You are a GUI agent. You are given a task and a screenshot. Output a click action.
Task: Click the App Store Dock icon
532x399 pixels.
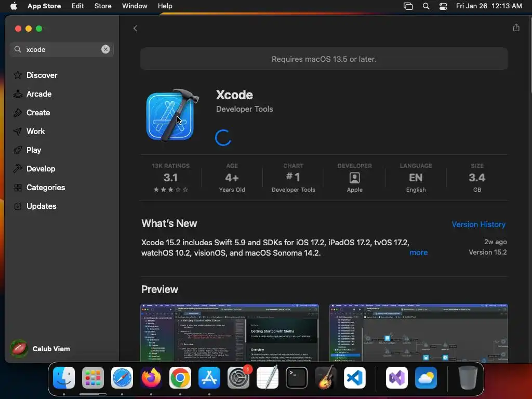coord(209,378)
